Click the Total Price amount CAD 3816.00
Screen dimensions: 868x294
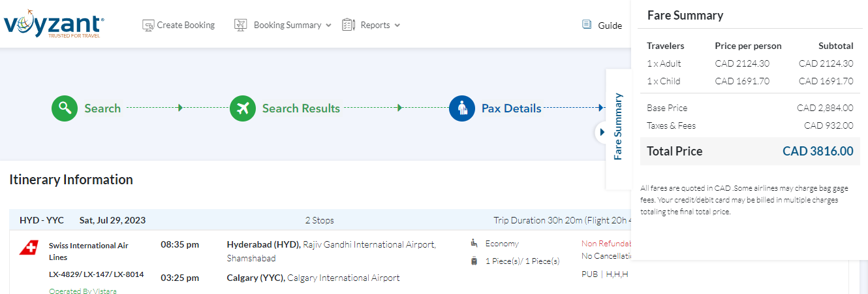pos(817,151)
